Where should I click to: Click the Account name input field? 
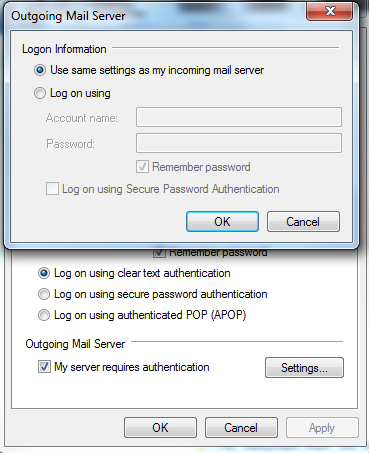click(239, 117)
